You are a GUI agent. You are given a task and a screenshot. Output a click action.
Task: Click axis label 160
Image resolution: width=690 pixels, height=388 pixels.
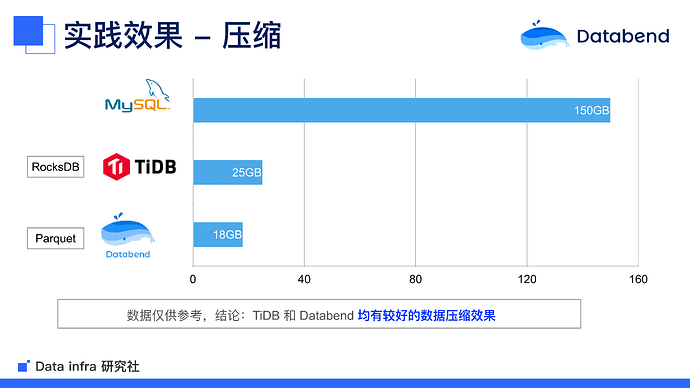[638, 279]
